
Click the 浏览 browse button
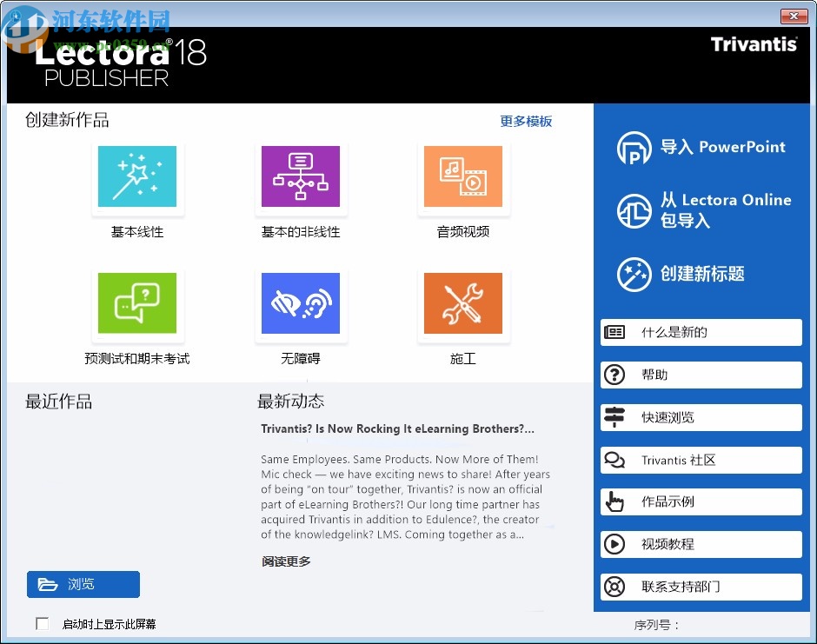click(x=83, y=584)
